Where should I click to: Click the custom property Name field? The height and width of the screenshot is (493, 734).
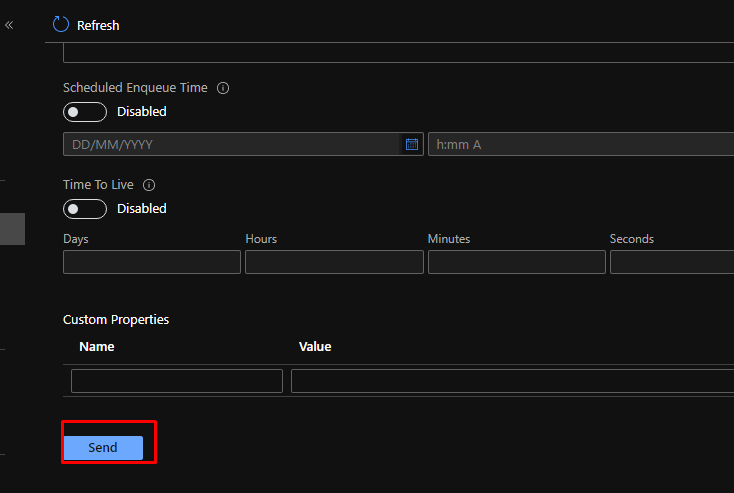tap(177, 381)
